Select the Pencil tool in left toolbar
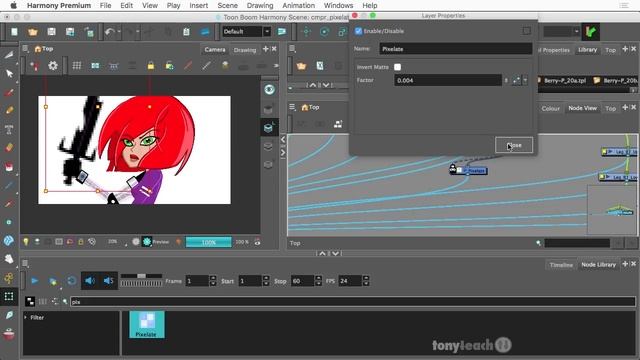640x360 pixels. click(x=9, y=110)
